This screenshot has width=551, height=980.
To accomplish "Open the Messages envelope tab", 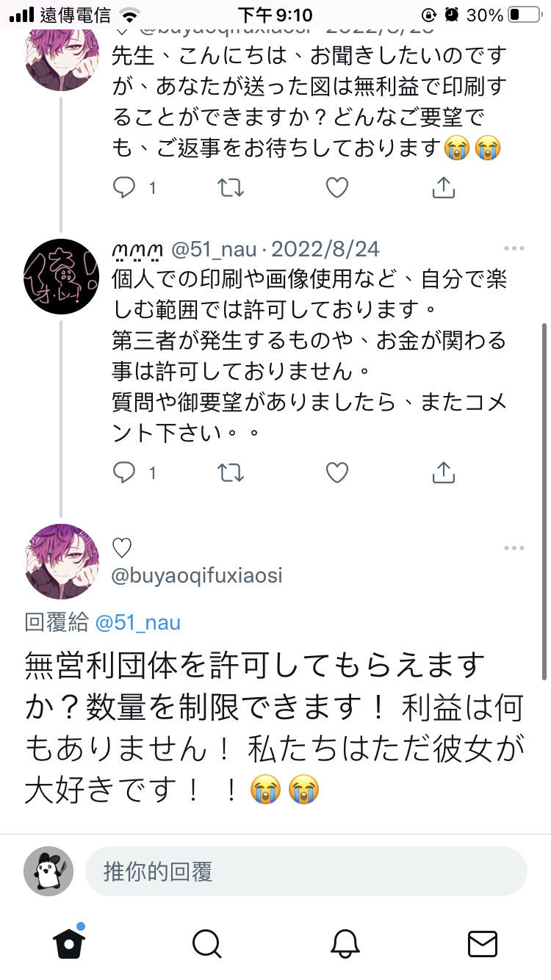I will click(483, 943).
